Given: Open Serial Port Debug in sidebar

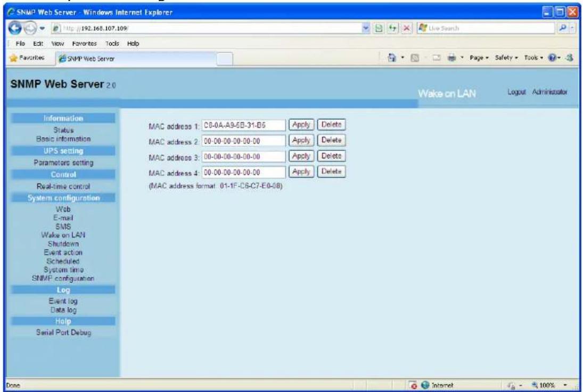Looking at the screenshot, I should tap(63, 332).
